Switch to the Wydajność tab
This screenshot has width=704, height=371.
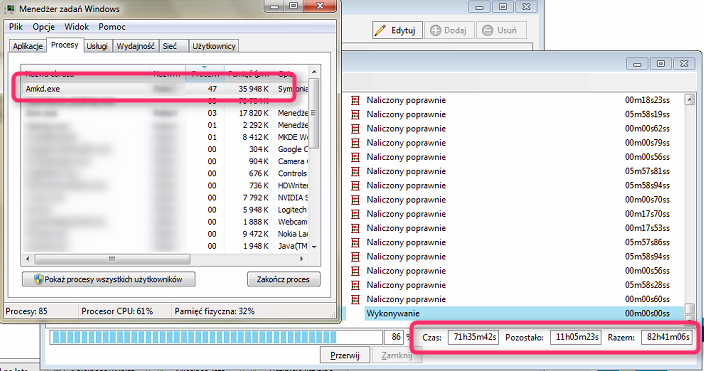tap(135, 46)
